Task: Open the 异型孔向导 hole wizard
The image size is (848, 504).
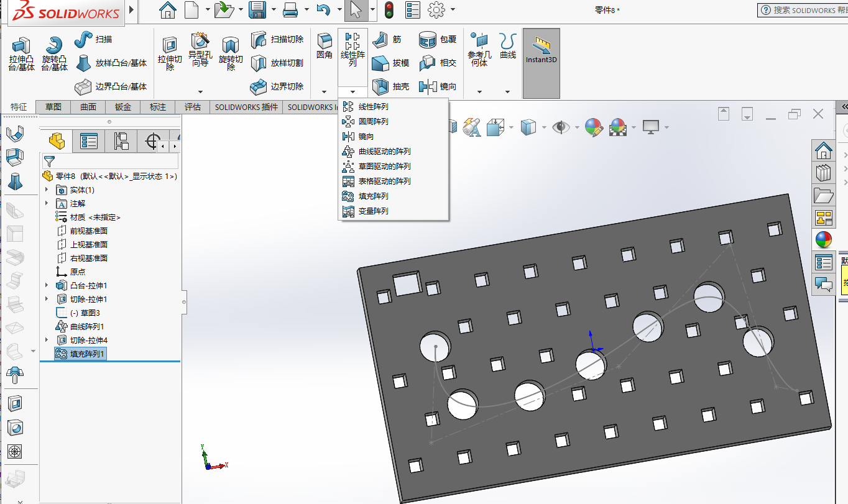Action: click(200, 50)
